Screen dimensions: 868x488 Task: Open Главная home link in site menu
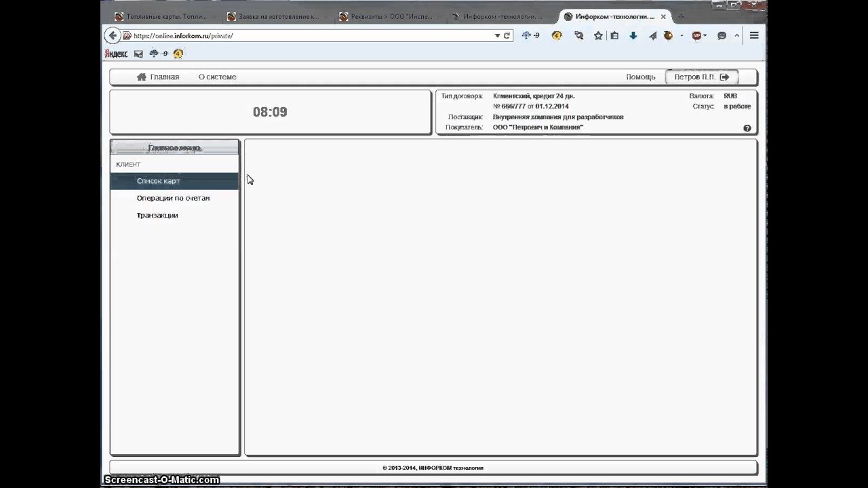click(x=158, y=77)
